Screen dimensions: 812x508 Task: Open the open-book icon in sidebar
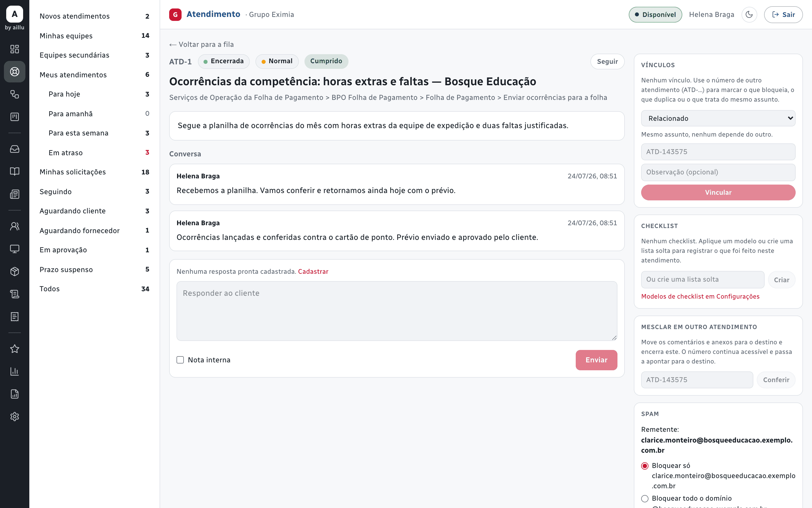pyautogui.click(x=14, y=171)
